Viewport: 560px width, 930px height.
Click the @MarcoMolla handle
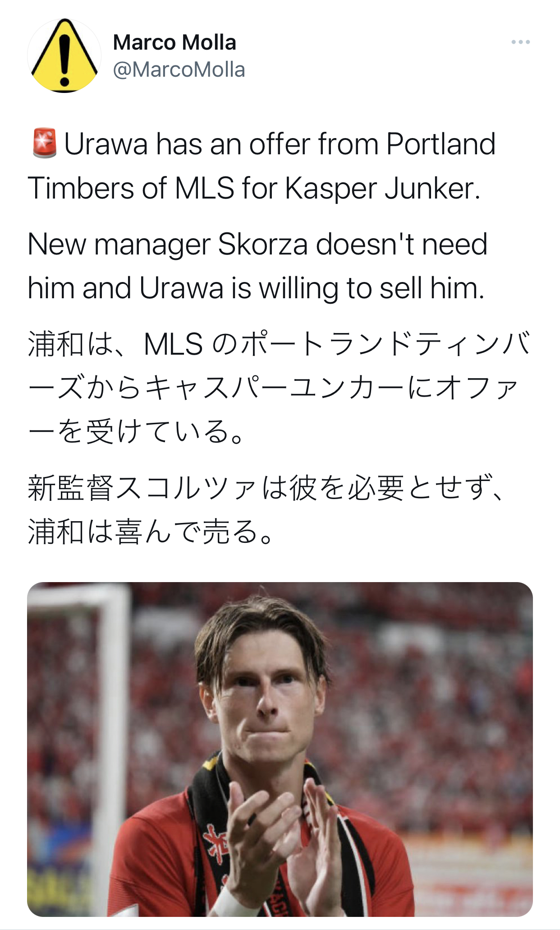click(179, 70)
